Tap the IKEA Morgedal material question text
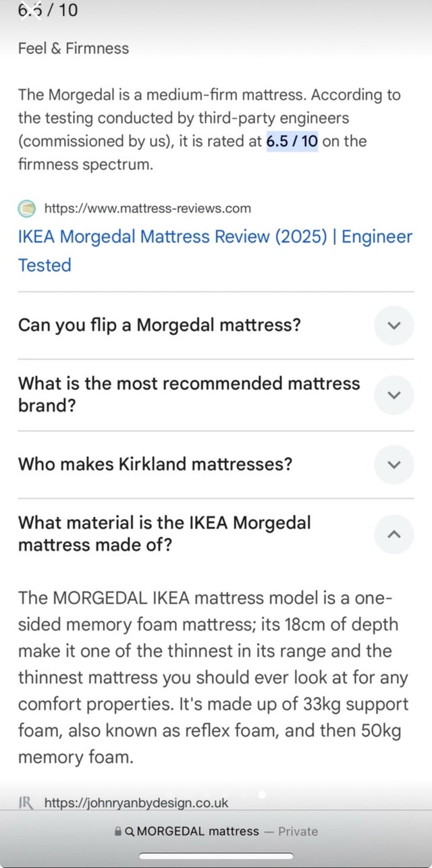 coord(165,533)
